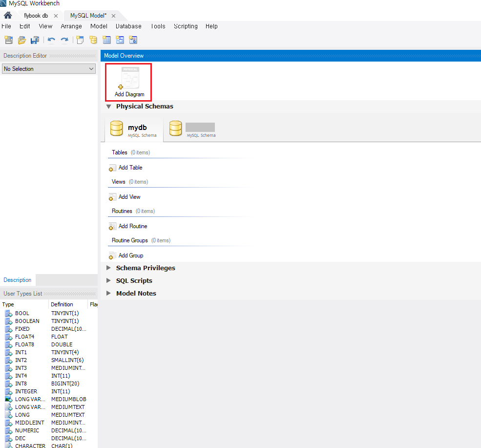The image size is (481, 448).
Task: Click the Add View link
Action: [x=129, y=197]
